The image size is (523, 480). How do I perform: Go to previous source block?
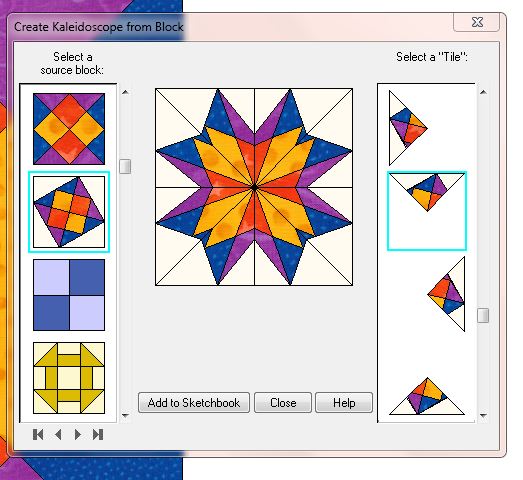click(x=58, y=434)
